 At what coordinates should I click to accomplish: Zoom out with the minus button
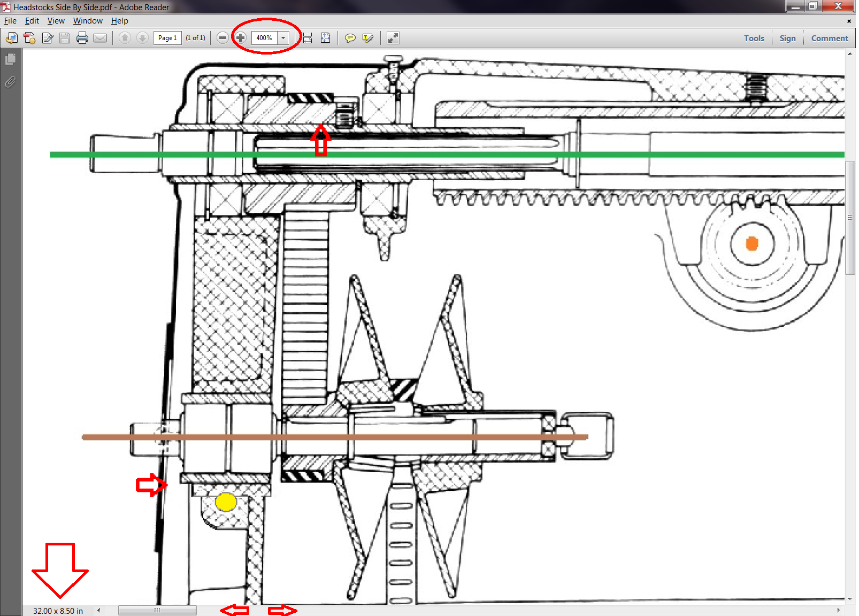pos(223,38)
